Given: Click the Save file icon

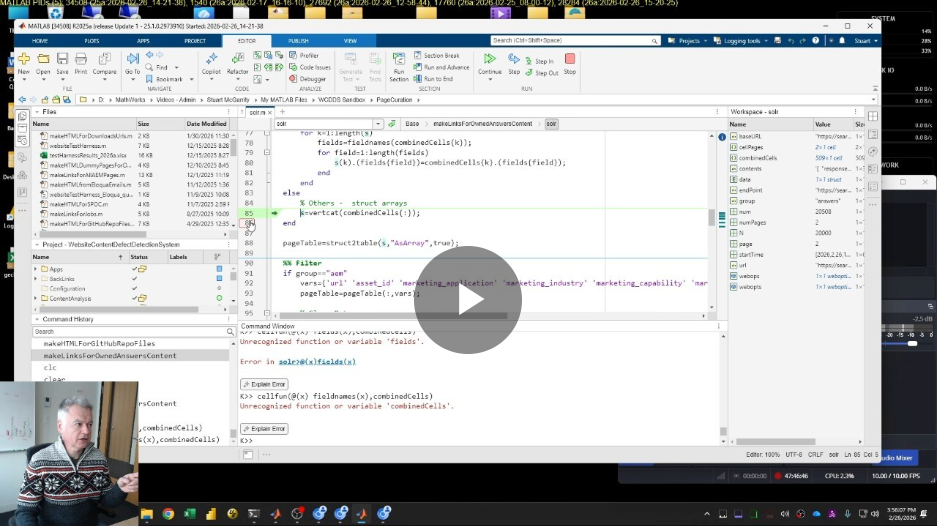Looking at the screenshot, I should pyautogui.click(x=62, y=60).
